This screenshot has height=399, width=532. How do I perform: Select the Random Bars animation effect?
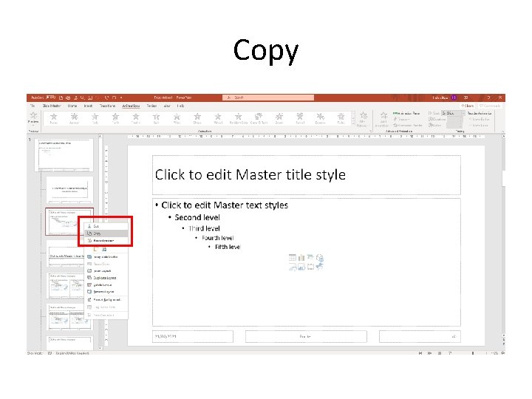238,118
